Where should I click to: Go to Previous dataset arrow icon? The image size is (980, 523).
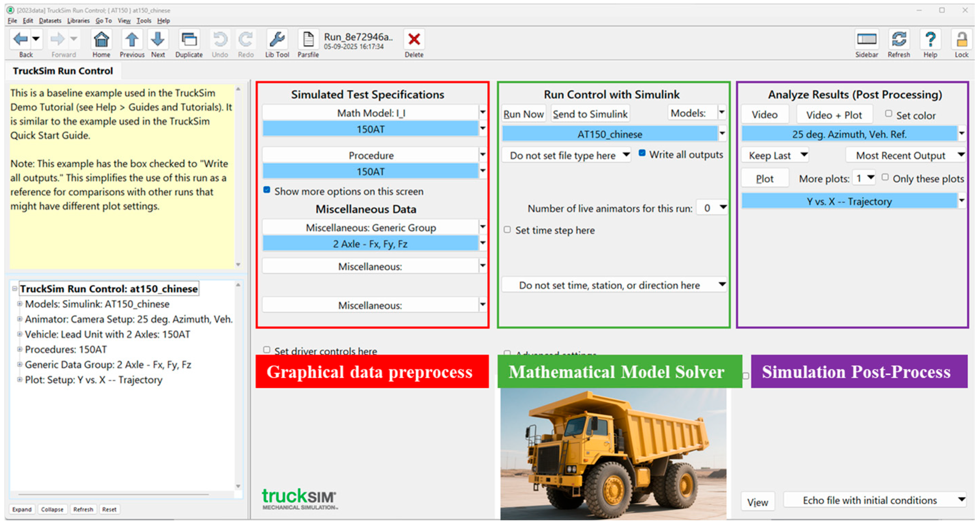132,40
